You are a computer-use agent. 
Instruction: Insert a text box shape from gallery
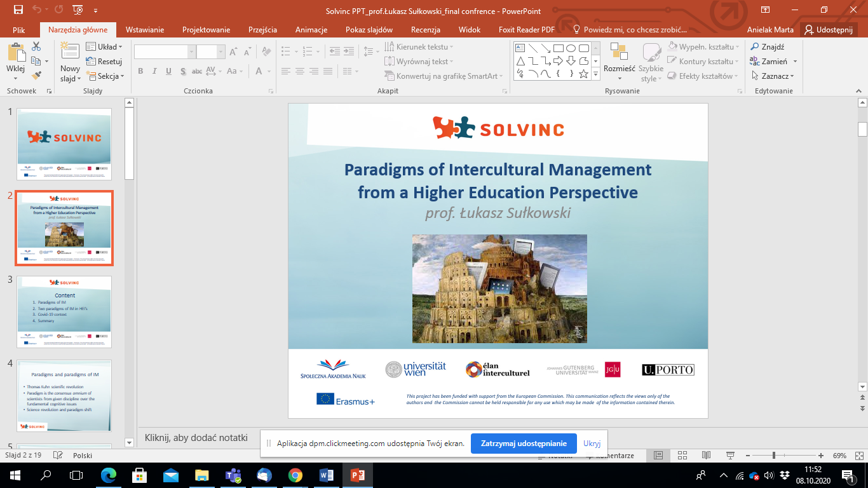click(520, 48)
